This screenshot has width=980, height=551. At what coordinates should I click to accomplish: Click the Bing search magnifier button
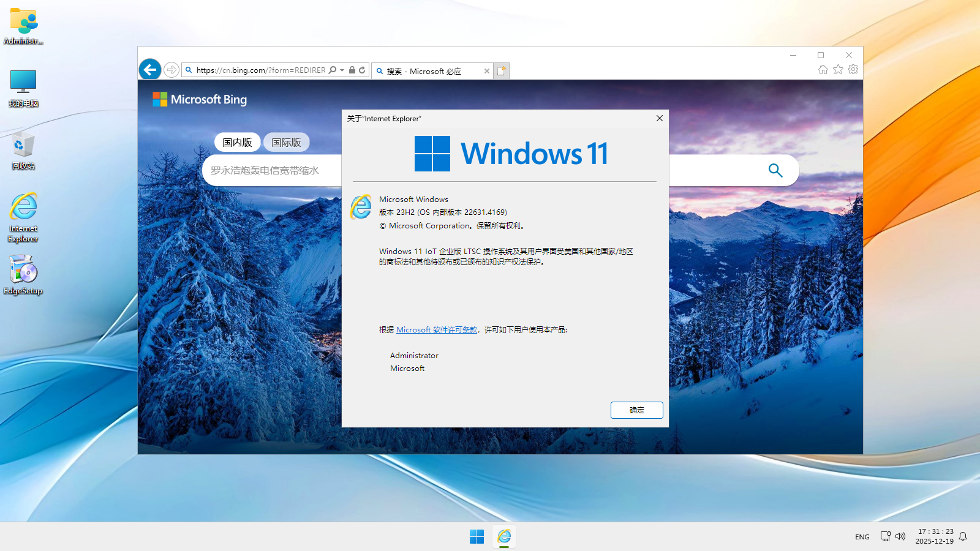pos(775,170)
